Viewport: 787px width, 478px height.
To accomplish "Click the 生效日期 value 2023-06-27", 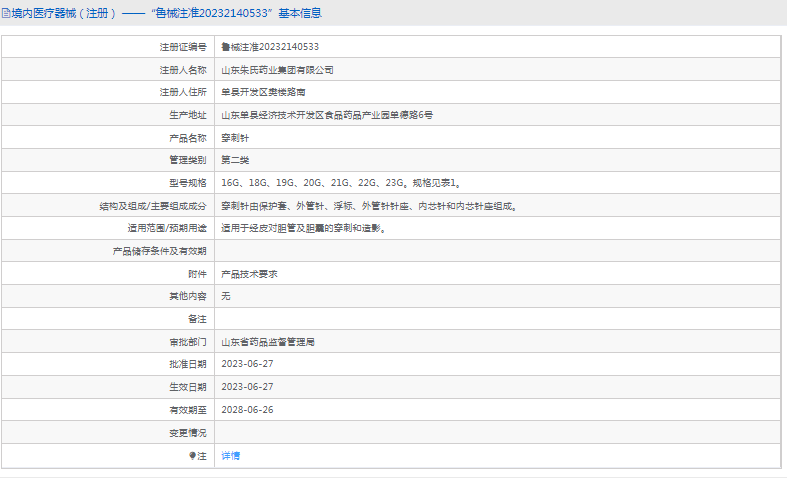I will coord(247,387).
